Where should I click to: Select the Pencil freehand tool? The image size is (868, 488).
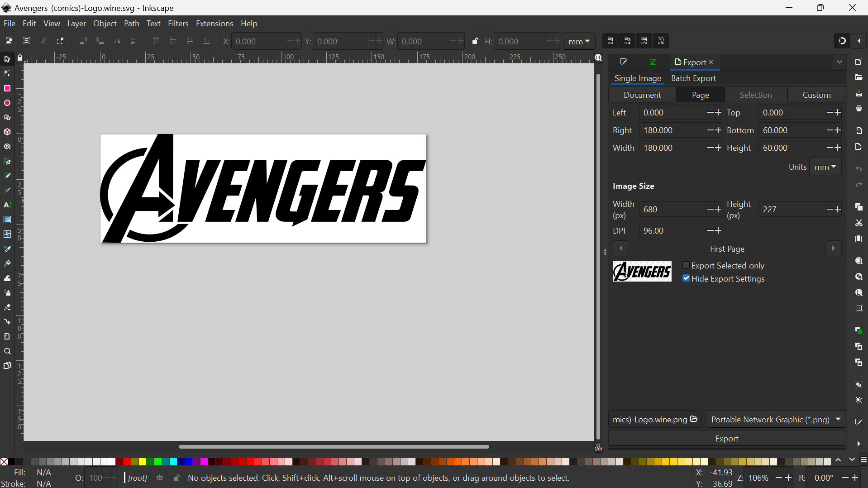(x=7, y=176)
